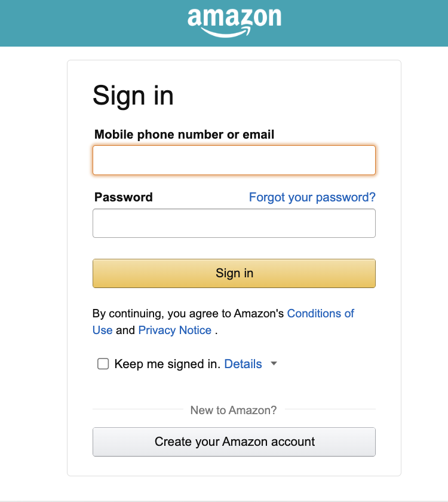Open the Conditions of Use link
This screenshot has width=448, height=502.
point(320,313)
